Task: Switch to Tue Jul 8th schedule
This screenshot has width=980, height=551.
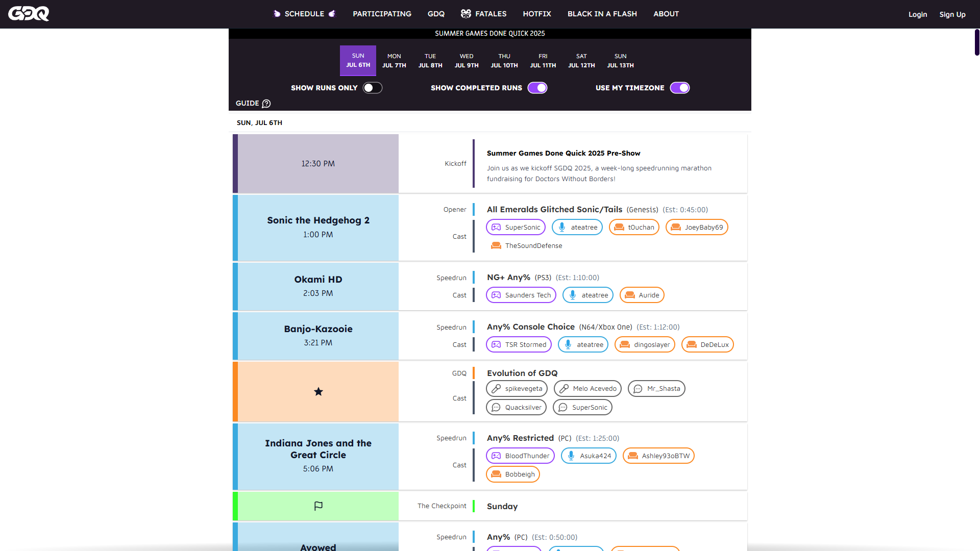Action: [430, 61]
